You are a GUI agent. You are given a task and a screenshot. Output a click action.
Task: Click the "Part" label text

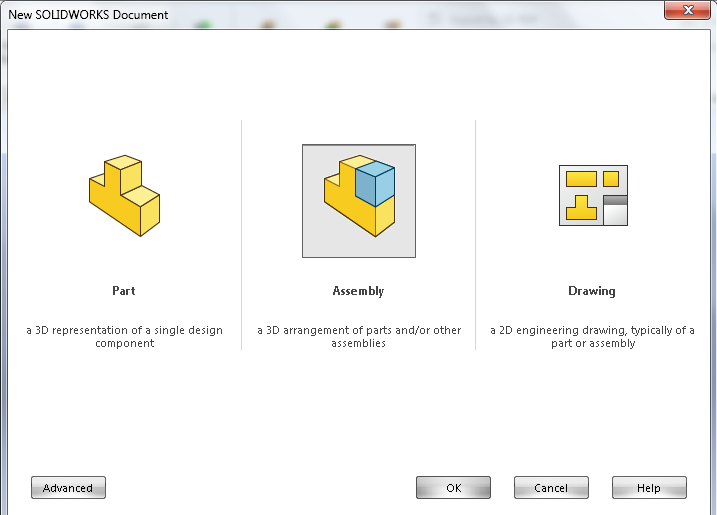[x=123, y=291]
